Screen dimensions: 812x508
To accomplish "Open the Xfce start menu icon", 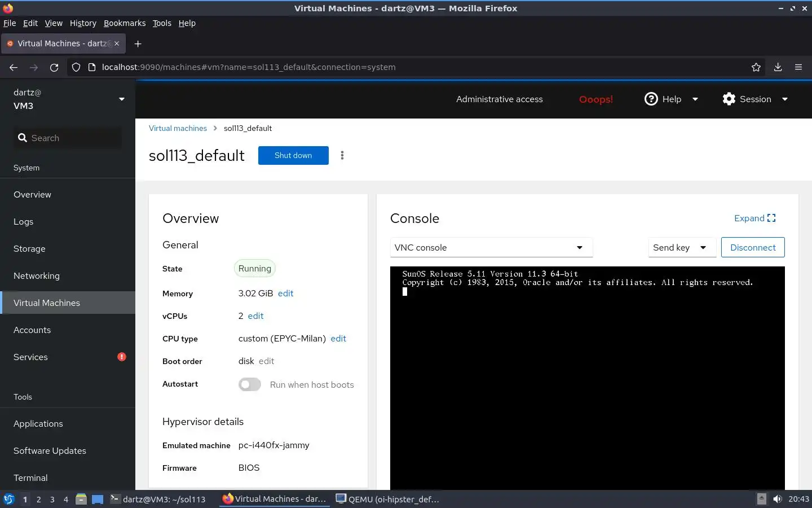I will tap(8, 499).
